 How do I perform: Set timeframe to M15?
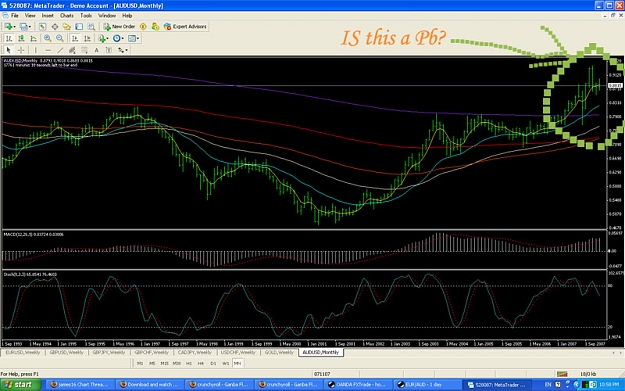164,363
